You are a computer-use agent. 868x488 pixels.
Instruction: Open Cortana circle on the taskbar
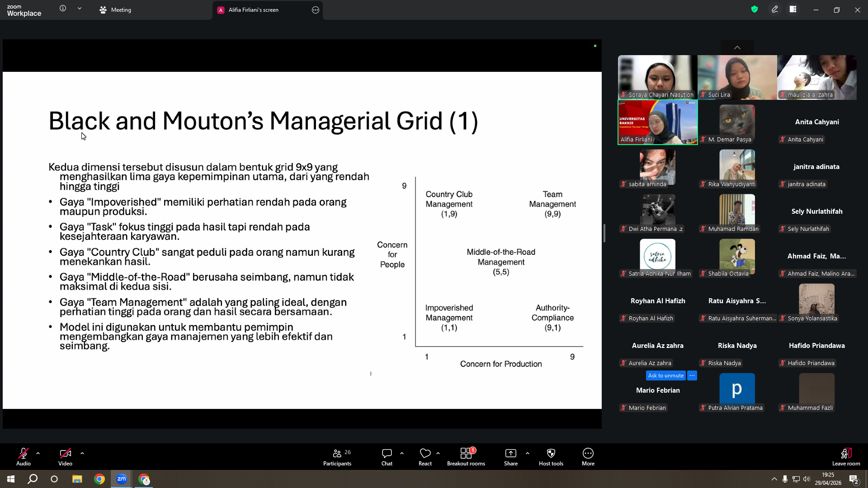coord(54,479)
